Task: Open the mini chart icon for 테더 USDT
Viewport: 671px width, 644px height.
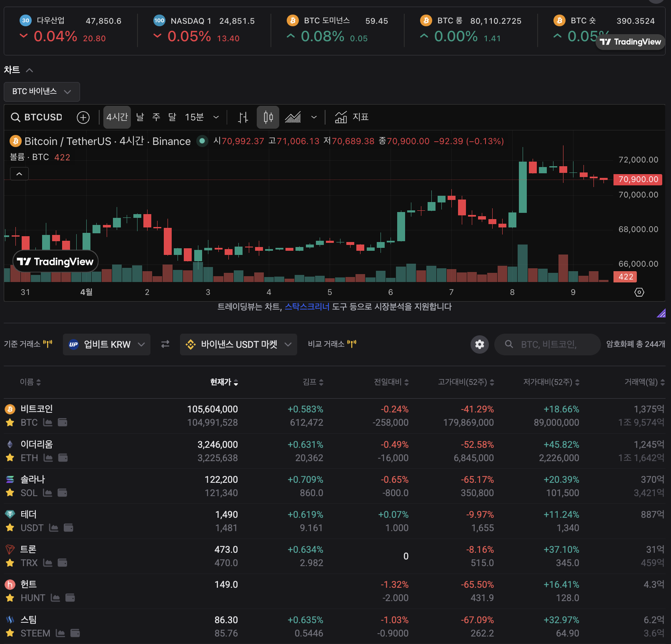Action: (x=54, y=528)
